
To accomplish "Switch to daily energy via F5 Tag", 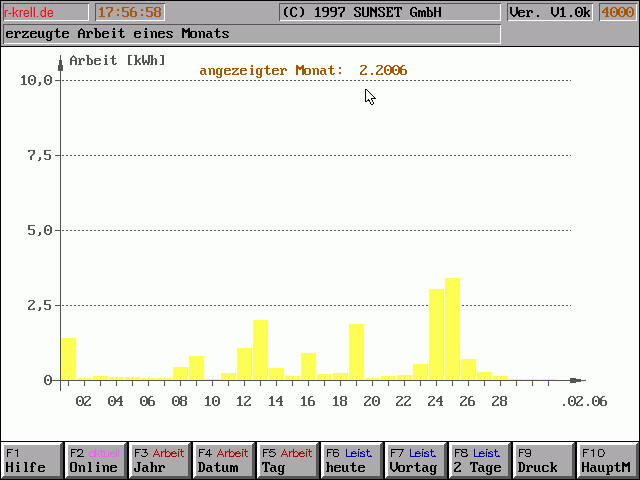I will (x=287, y=460).
